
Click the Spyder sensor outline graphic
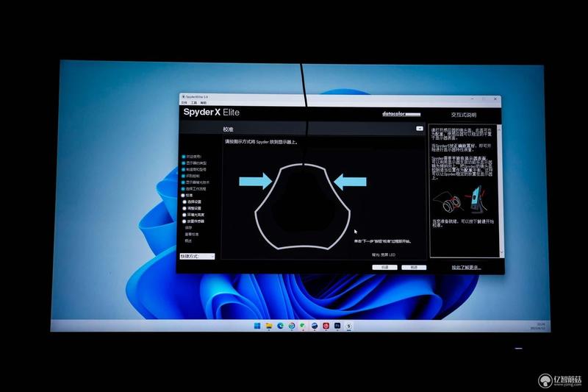click(x=302, y=207)
